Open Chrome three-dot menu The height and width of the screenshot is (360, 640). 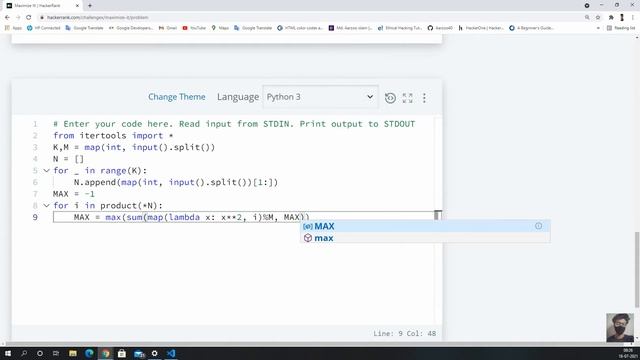pyautogui.click(x=633, y=18)
